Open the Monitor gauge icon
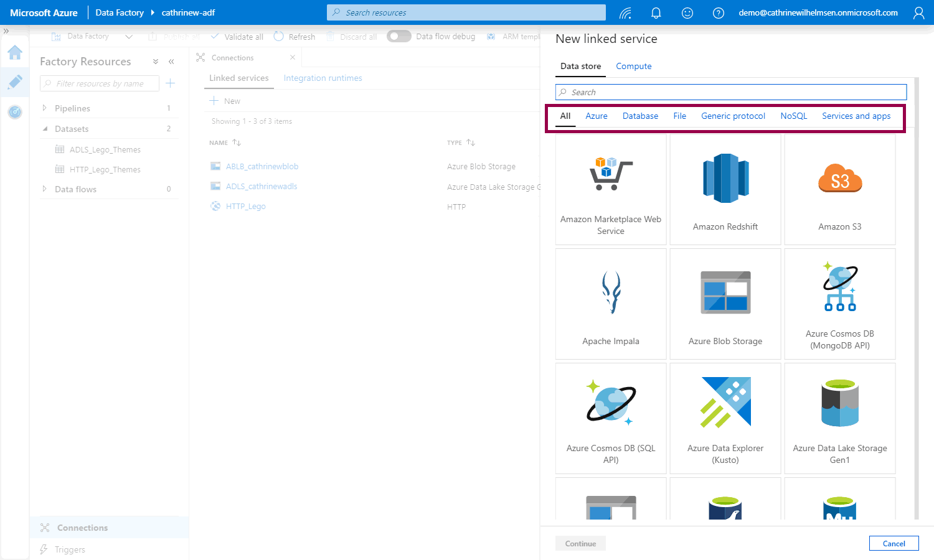Viewport: 934px width, 560px height. [15, 112]
